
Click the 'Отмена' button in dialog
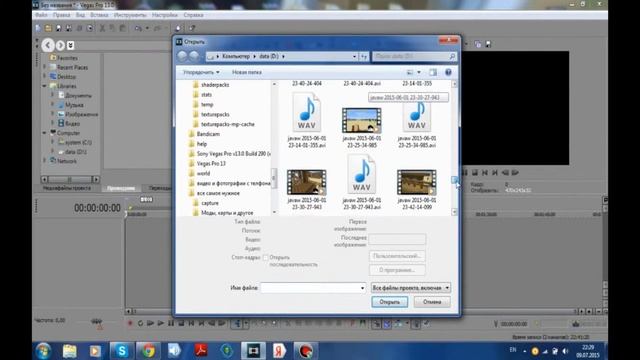[x=432, y=302]
